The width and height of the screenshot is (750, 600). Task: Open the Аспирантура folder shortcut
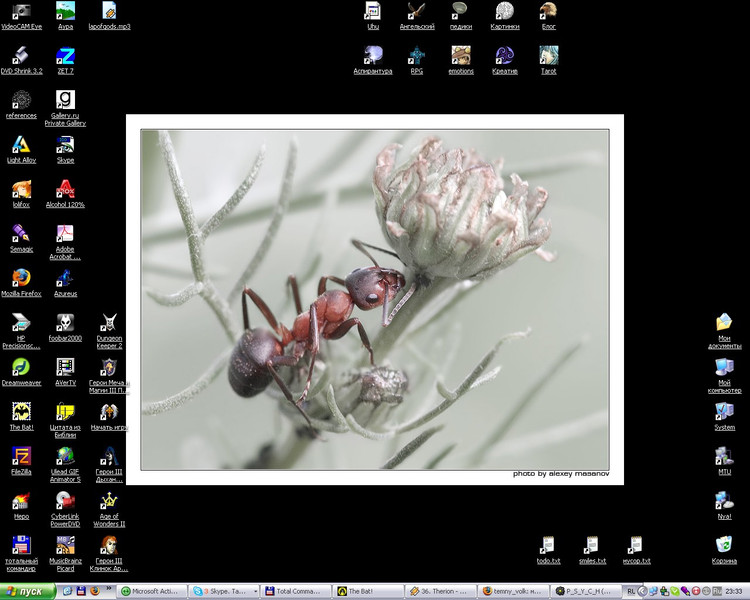[373, 61]
